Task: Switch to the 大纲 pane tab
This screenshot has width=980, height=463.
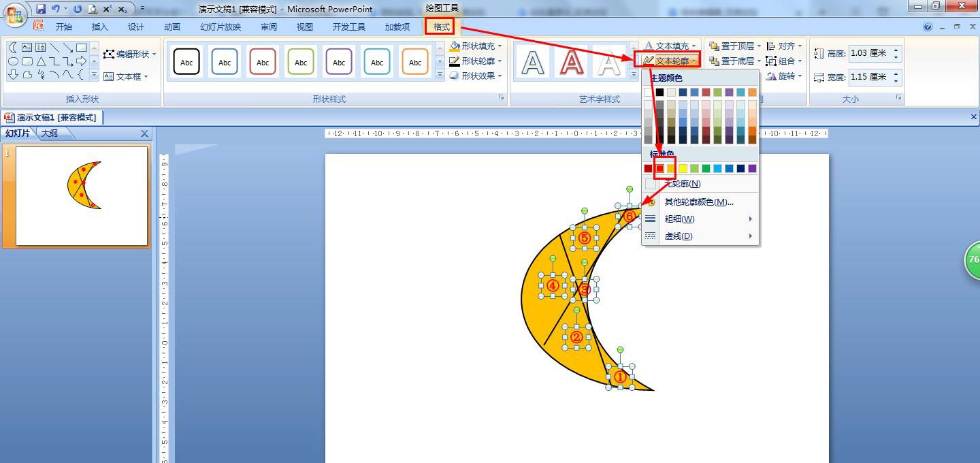Action: pyautogui.click(x=50, y=133)
